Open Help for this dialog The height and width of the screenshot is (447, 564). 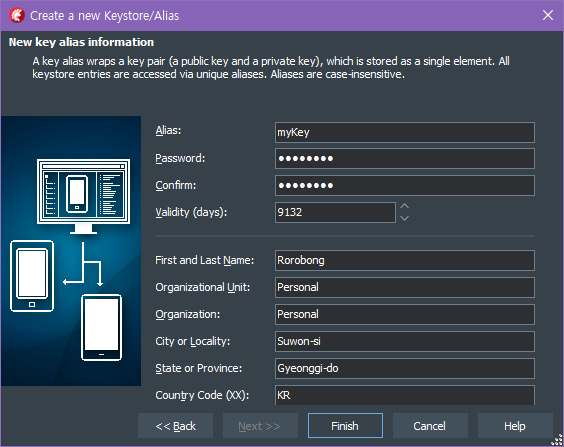tap(515, 426)
